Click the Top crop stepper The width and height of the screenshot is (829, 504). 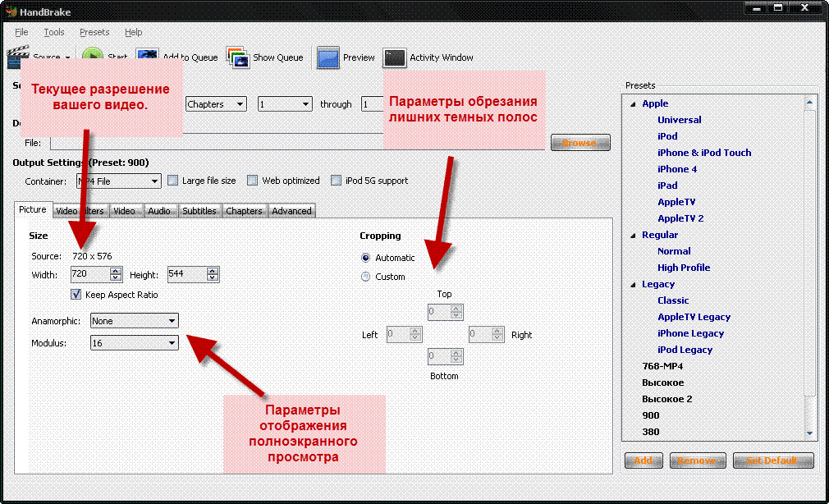pos(457,312)
